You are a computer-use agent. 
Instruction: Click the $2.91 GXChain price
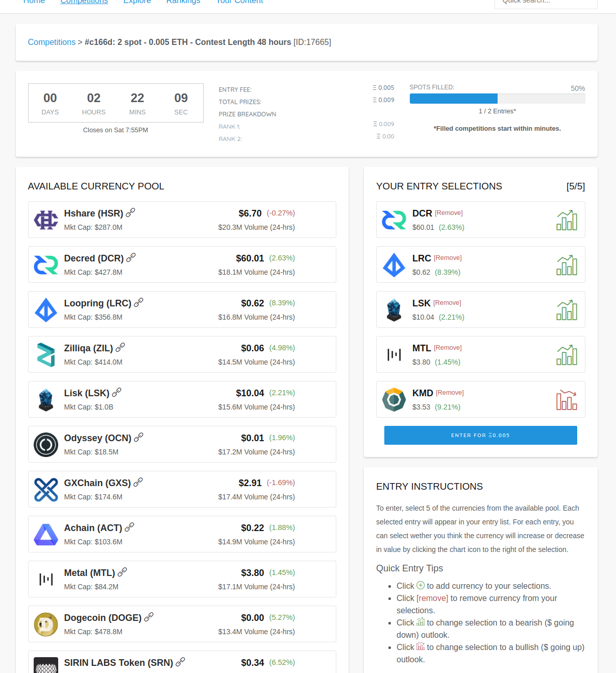click(250, 483)
